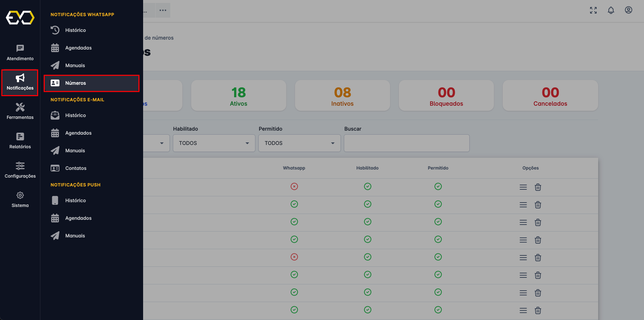Open the notifications bell
Image resolution: width=644 pixels, height=320 pixels.
pyautogui.click(x=611, y=10)
